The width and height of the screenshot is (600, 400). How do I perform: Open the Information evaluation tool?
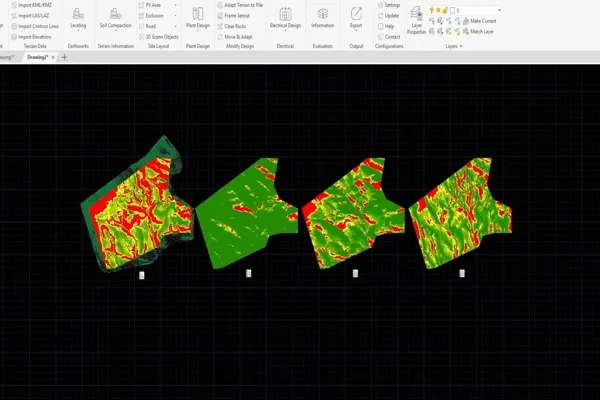(323, 18)
